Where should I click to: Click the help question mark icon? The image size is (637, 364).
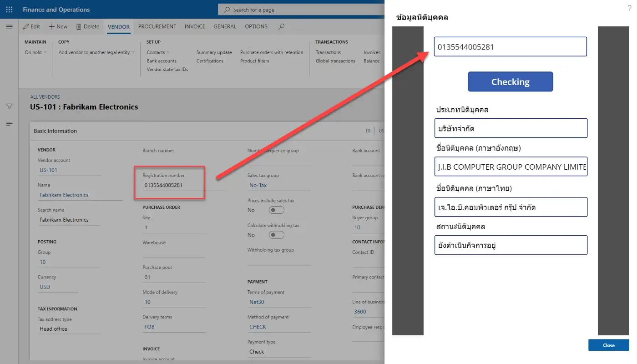point(630,8)
